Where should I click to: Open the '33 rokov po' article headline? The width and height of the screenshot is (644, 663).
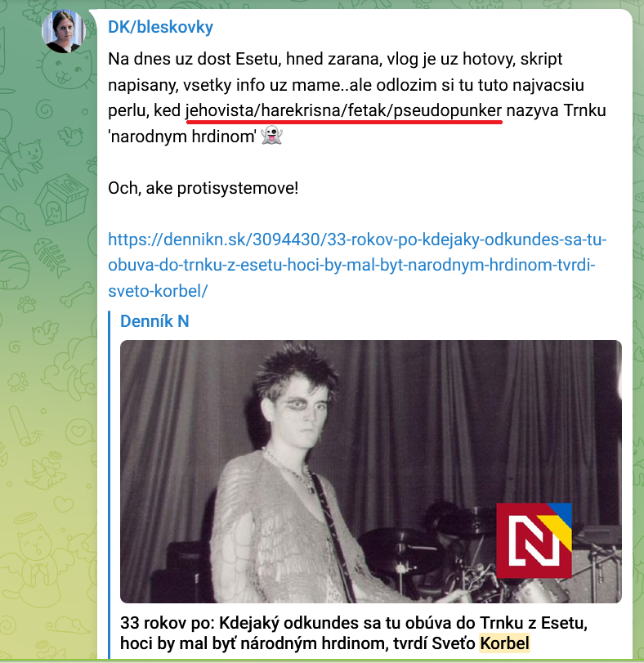(354, 633)
